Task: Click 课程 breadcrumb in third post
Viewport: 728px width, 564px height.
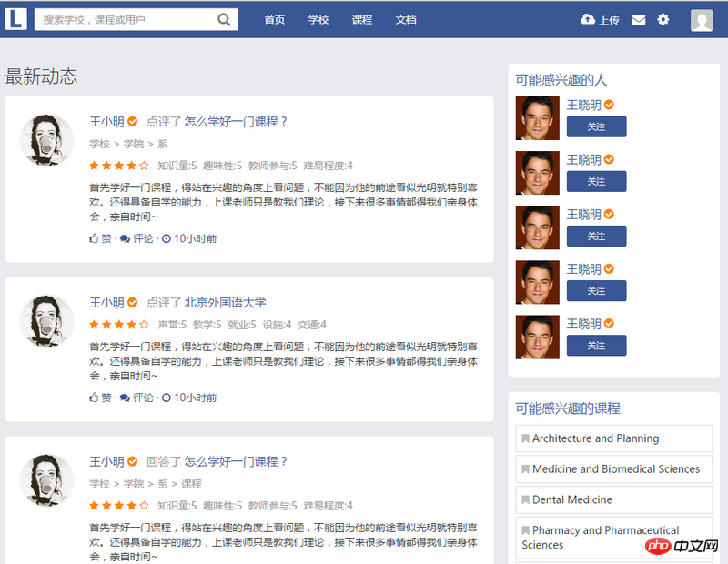Action: point(191,484)
